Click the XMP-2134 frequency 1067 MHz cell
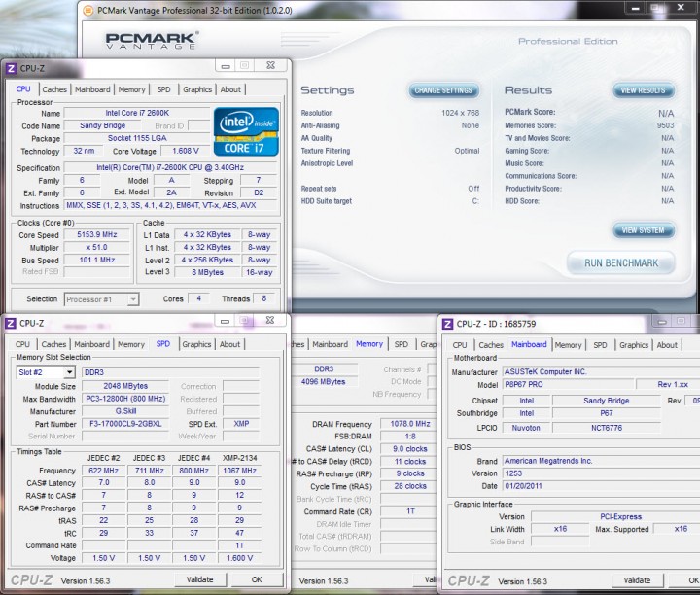The height and width of the screenshot is (595, 700). (239, 471)
